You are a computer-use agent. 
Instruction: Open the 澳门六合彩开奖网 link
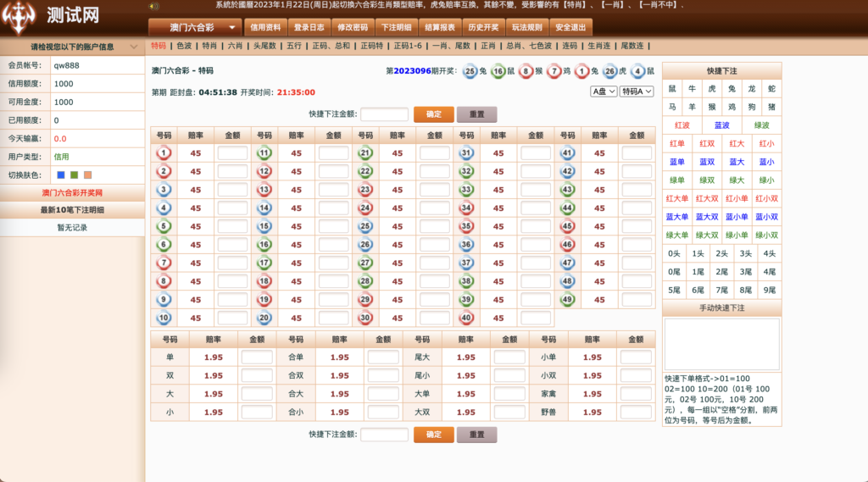click(72, 193)
